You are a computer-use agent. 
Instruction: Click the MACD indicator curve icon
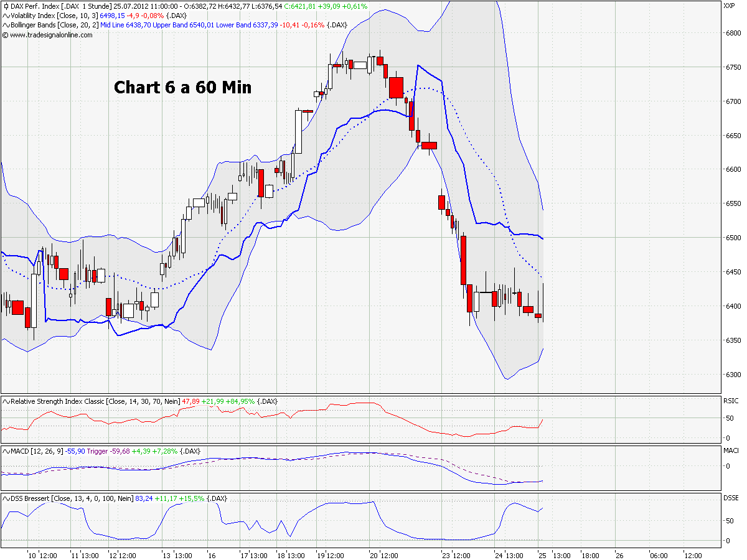point(6,449)
